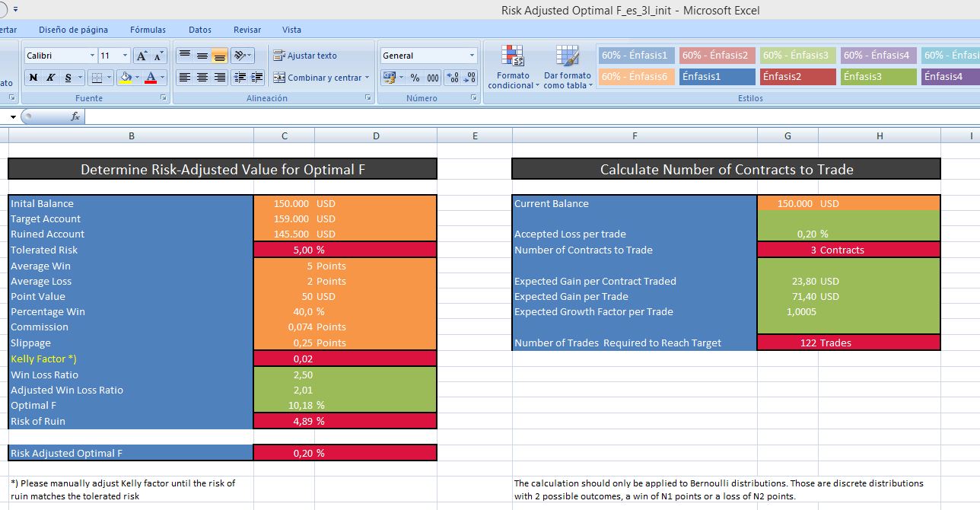Click the accounting number format icon
Image resolution: width=980 pixels, height=510 pixels.
point(389,78)
